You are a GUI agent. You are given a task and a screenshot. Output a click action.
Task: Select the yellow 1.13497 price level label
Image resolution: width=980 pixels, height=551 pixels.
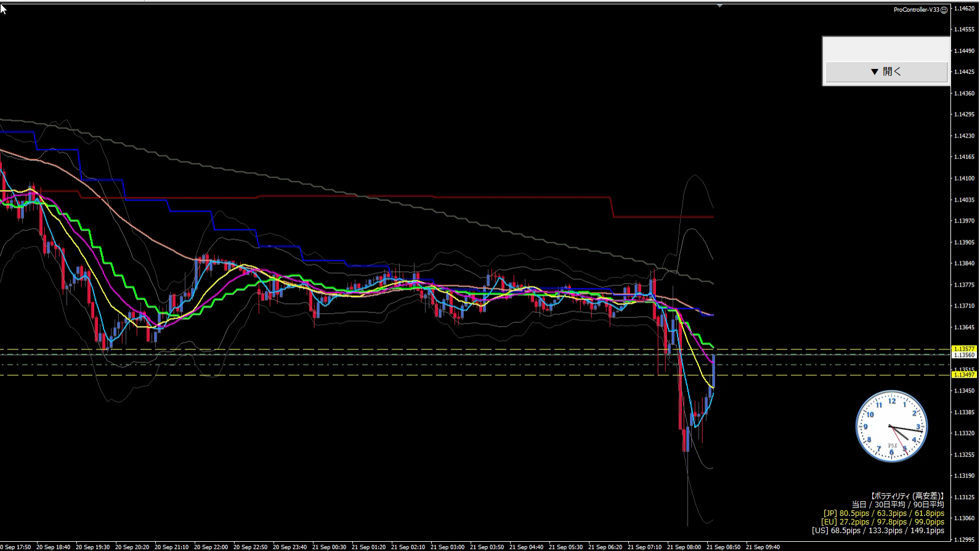point(965,375)
